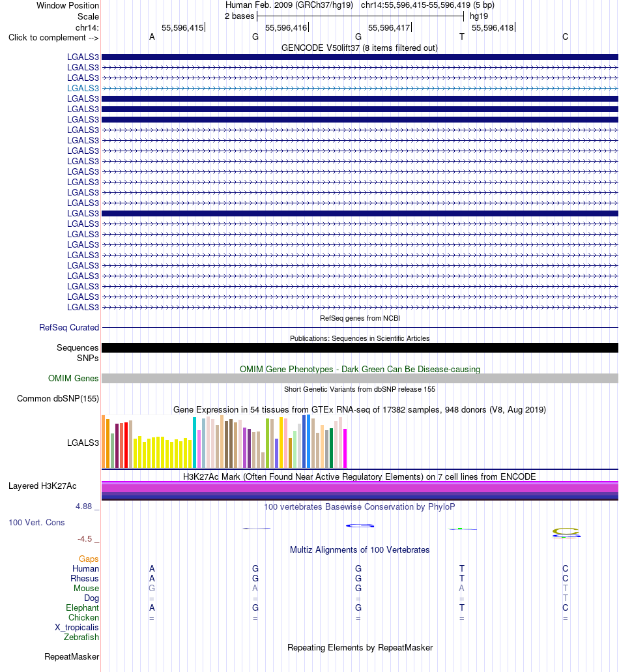Click "100 vertebrates Basewise Conservation by PhyloP" title
The image size is (619, 672).
360,507
